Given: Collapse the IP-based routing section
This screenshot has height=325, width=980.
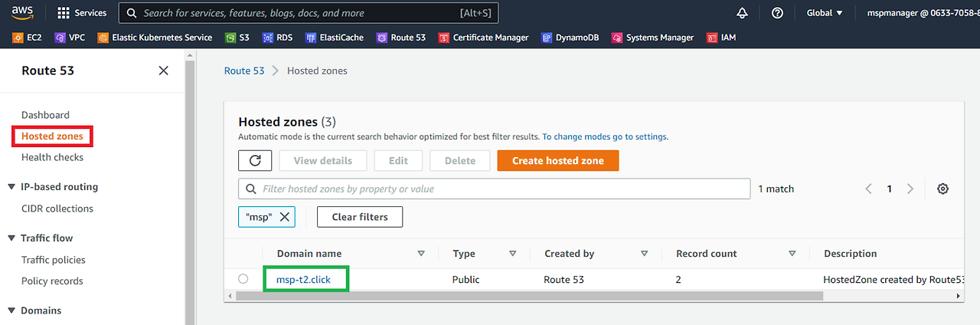Looking at the screenshot, I should [11, 187].
